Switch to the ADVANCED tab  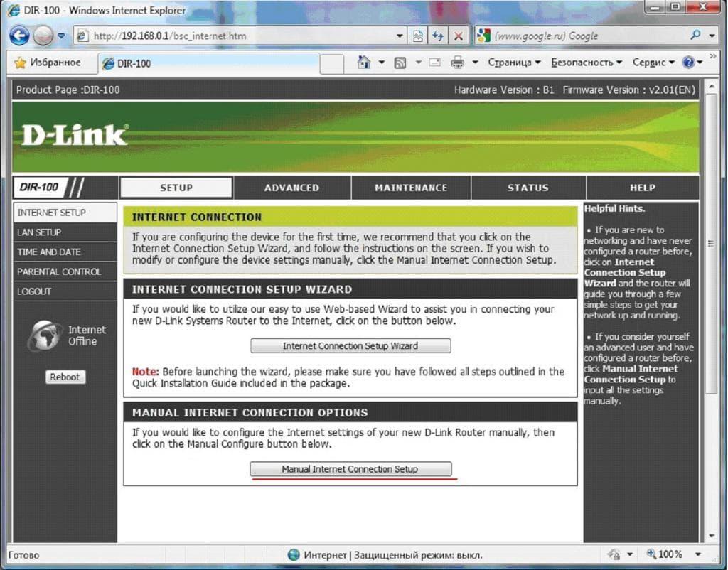coord(292,188)
